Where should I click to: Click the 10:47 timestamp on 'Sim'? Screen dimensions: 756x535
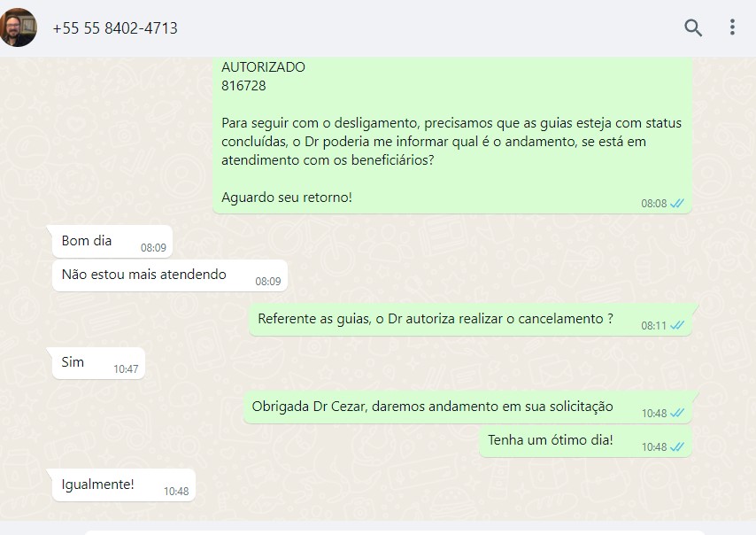[x=126, y=369]
